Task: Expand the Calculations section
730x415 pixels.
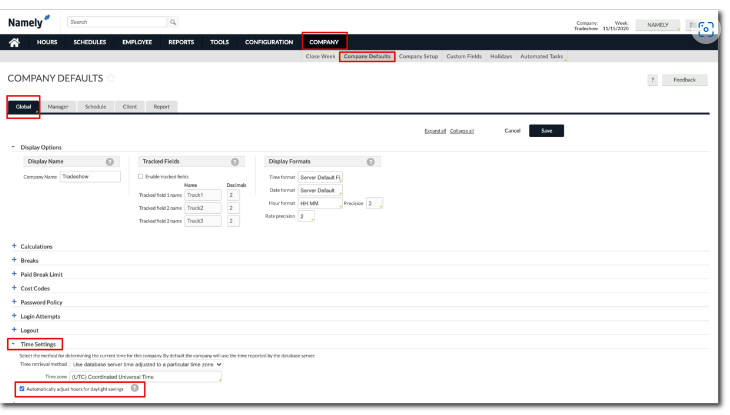Action: coord(14,246)
